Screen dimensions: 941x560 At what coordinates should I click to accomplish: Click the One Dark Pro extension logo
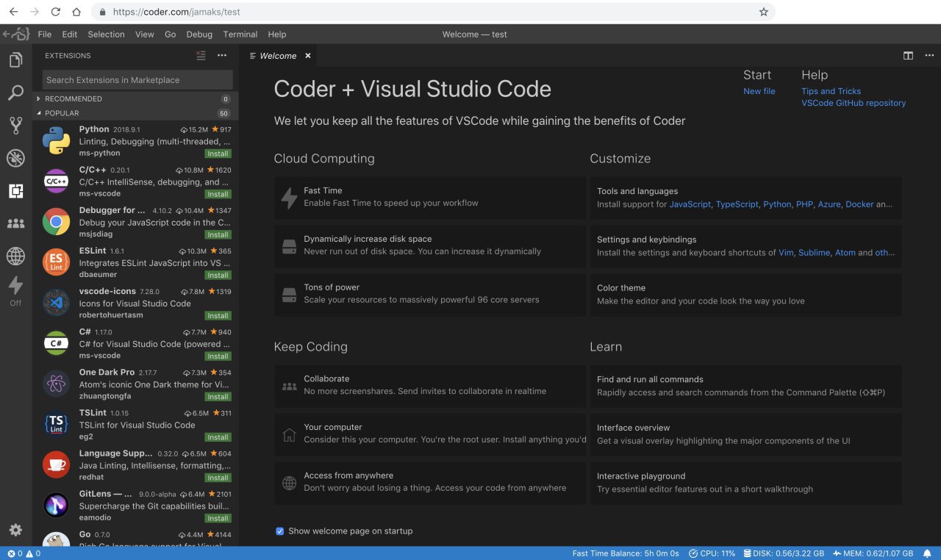click(x=56, y=383)
